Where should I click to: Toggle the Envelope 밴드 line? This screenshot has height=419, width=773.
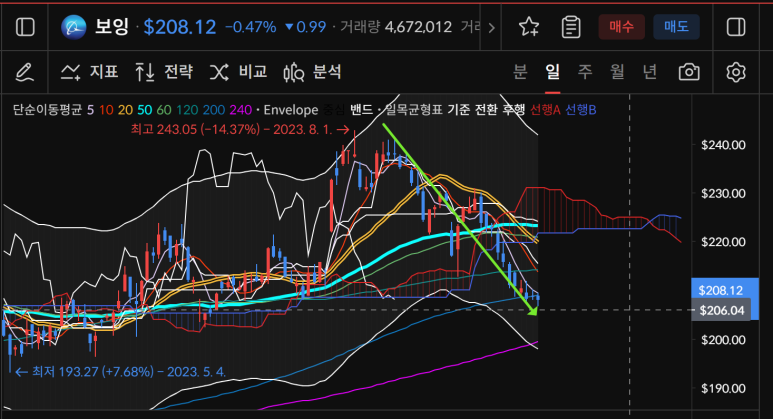[x=361, y=109]
